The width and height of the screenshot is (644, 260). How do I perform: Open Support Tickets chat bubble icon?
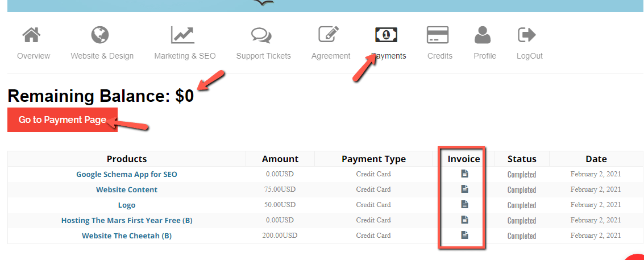tap(261, 35)
